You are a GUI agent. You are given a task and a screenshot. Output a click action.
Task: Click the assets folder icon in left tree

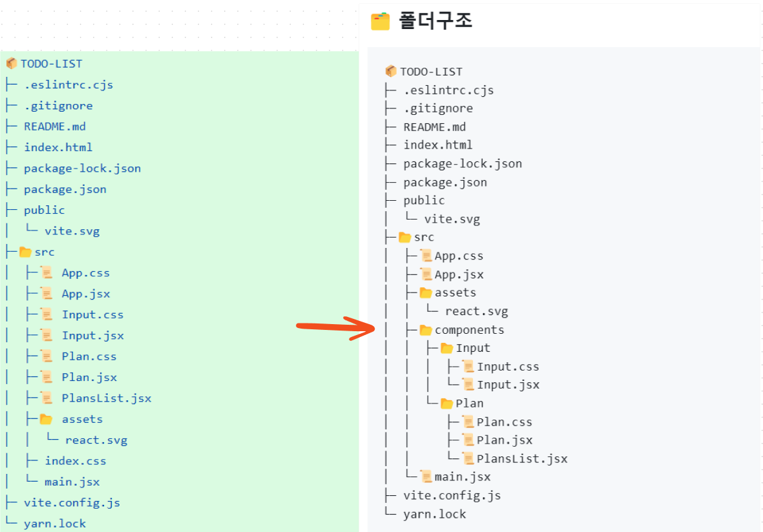47,419
